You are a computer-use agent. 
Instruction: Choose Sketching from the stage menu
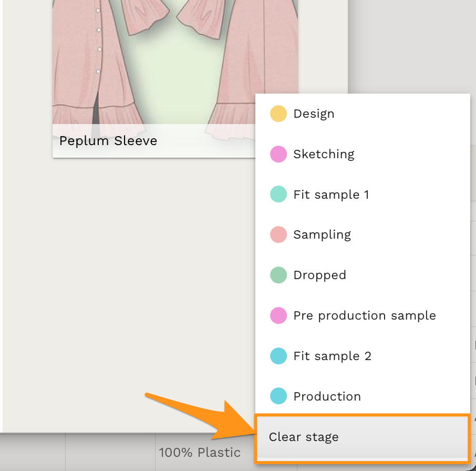(x=324, y=155)
